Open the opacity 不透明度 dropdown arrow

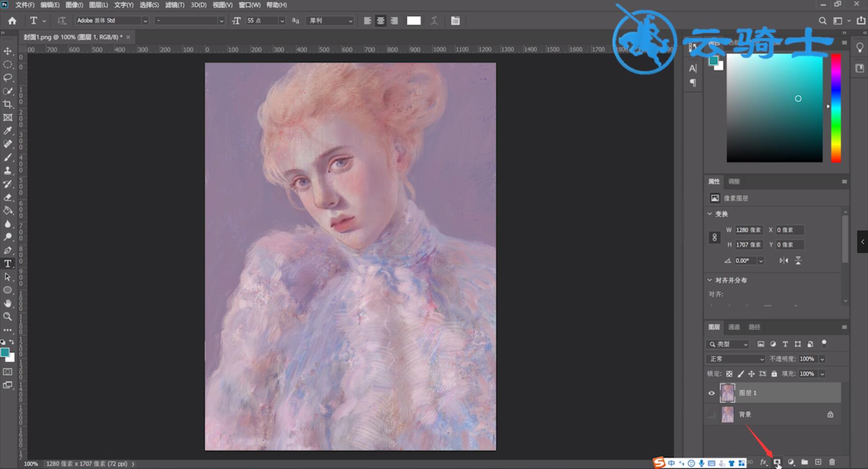coord(822,359)
